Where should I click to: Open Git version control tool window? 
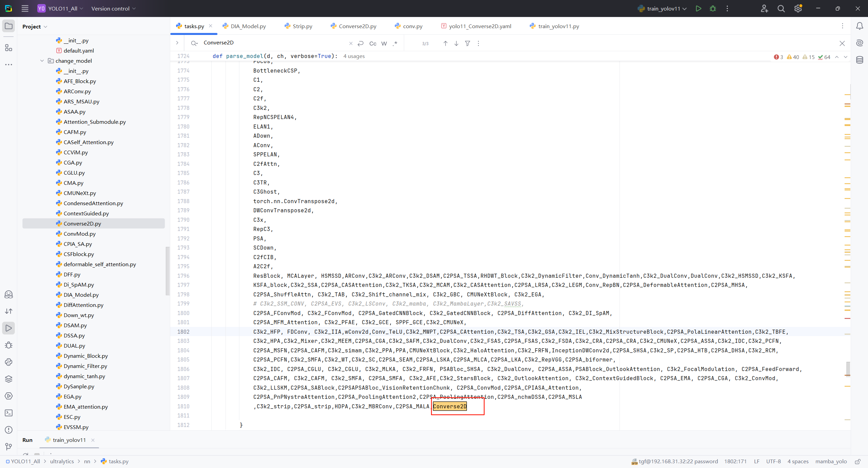[x=9, y=447]
